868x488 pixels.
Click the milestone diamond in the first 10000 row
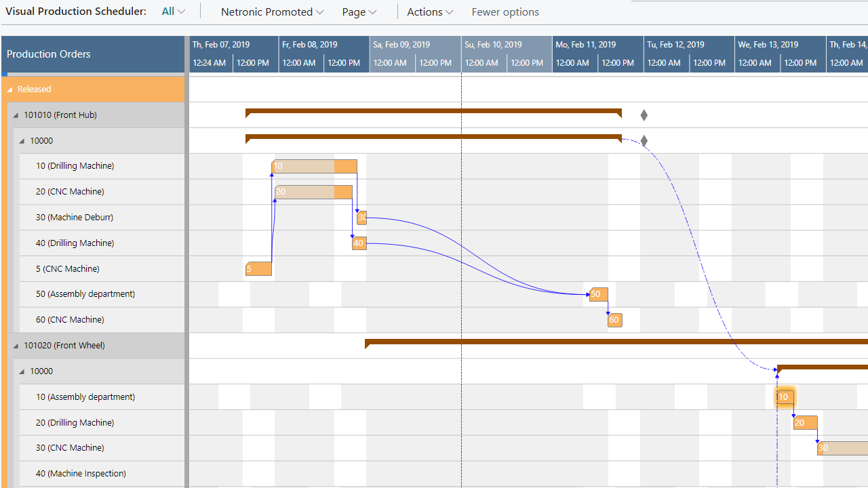[x=644, y=141]
